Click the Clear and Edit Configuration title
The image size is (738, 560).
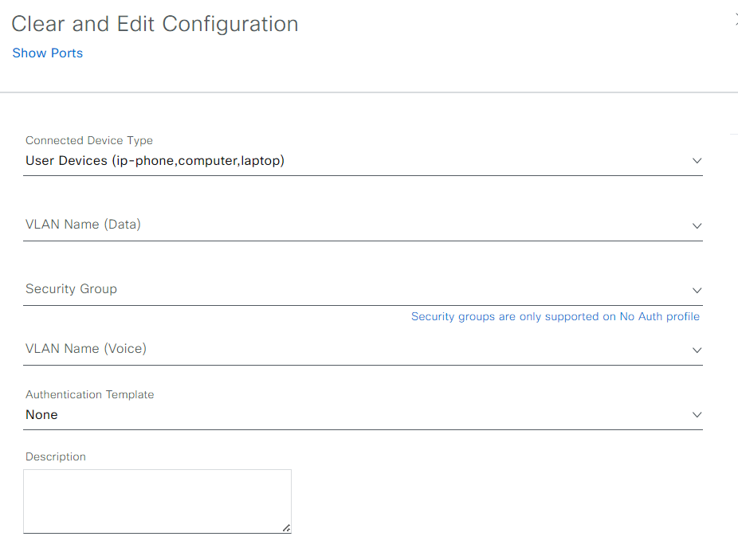[x=155, y=24]
